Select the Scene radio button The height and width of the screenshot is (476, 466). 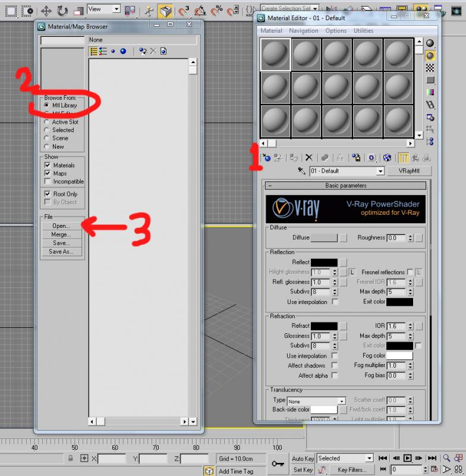[x=46, y=138]
